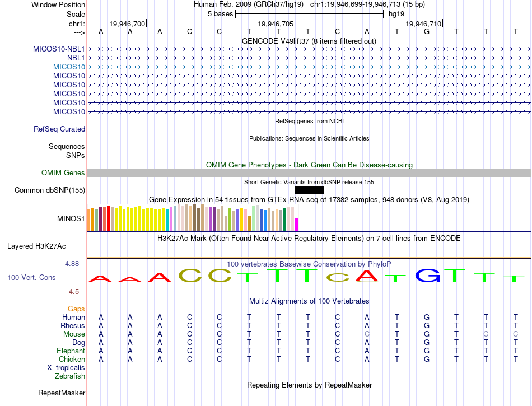Open the RefSeq Curated track label

(x=59, y=129)
